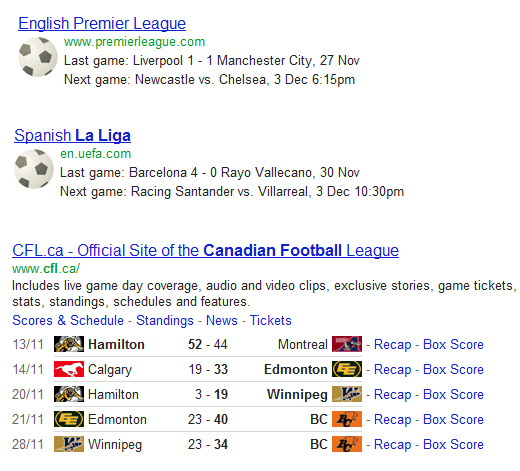520x471 pixels.
Task: Open the English Premier League result title
Action: tap(102, 24)
